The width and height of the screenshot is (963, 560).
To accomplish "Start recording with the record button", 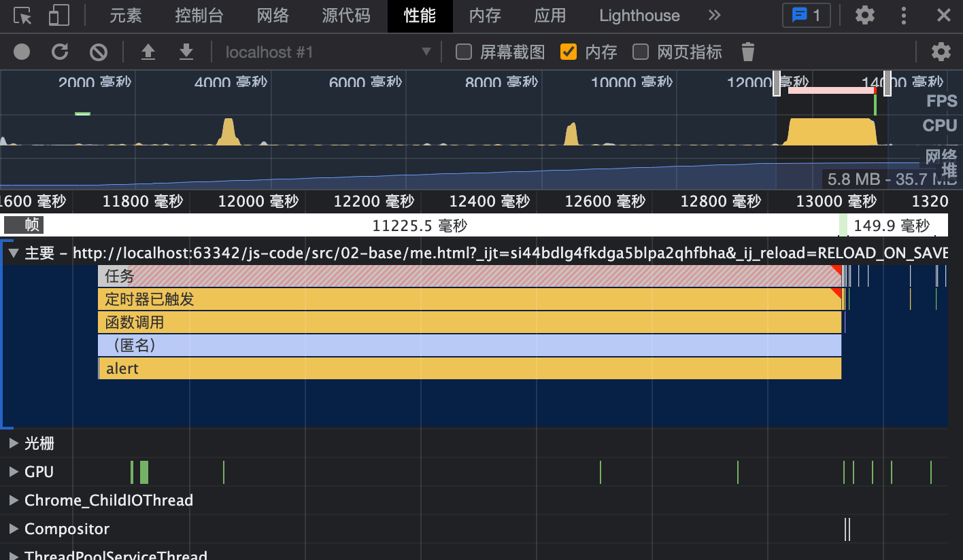I will 22,52.
